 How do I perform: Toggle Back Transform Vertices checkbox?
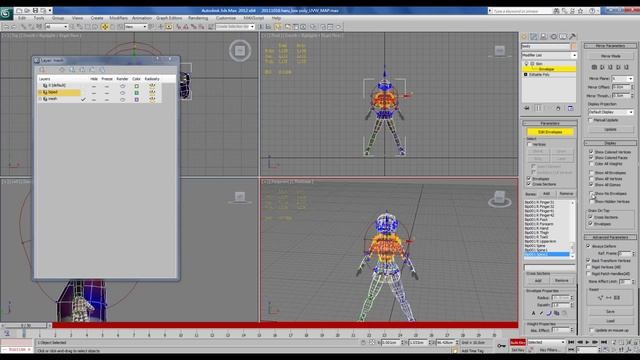click(x=588, y=260)
